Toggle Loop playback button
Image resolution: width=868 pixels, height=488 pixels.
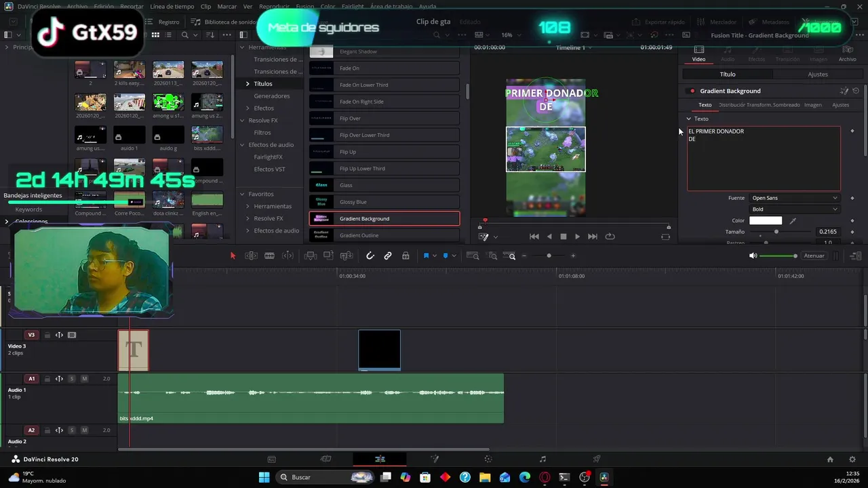click(610, 237)
